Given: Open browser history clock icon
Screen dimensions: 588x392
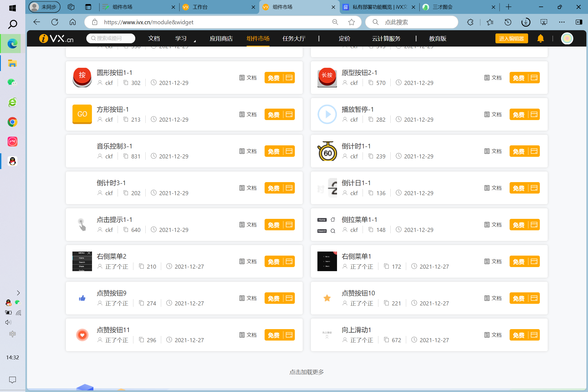Looking at the screenshot, I should pyautogui.click(x=508, y=22).
